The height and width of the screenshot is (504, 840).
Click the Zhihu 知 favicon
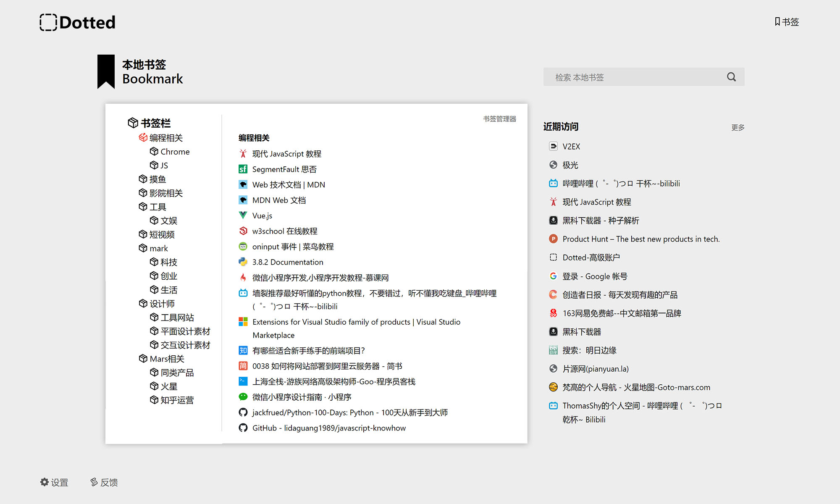243,350
